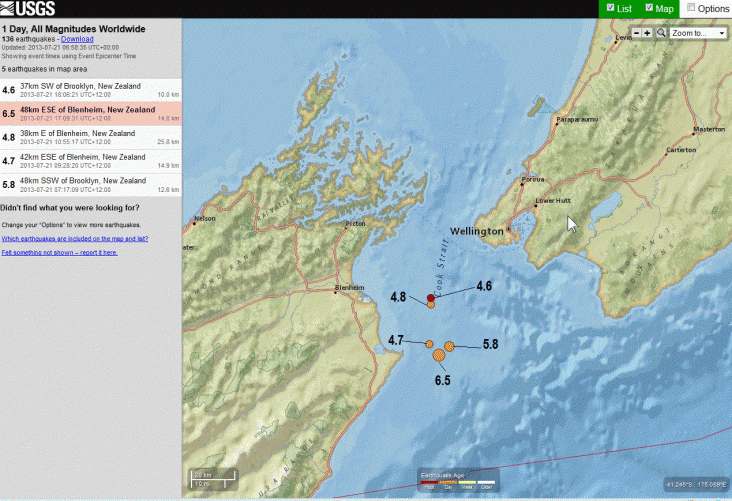Viewport: 732px width, 501px height.
Task: Click 'Felt something not shown – report it here'
Action: coord(59,253)
